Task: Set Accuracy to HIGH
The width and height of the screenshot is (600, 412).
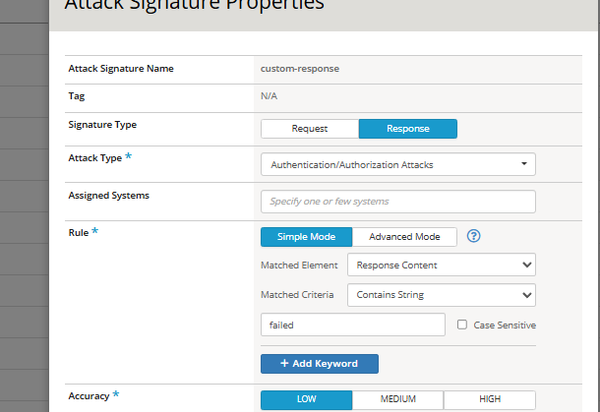Action: (x=490, y=399)
